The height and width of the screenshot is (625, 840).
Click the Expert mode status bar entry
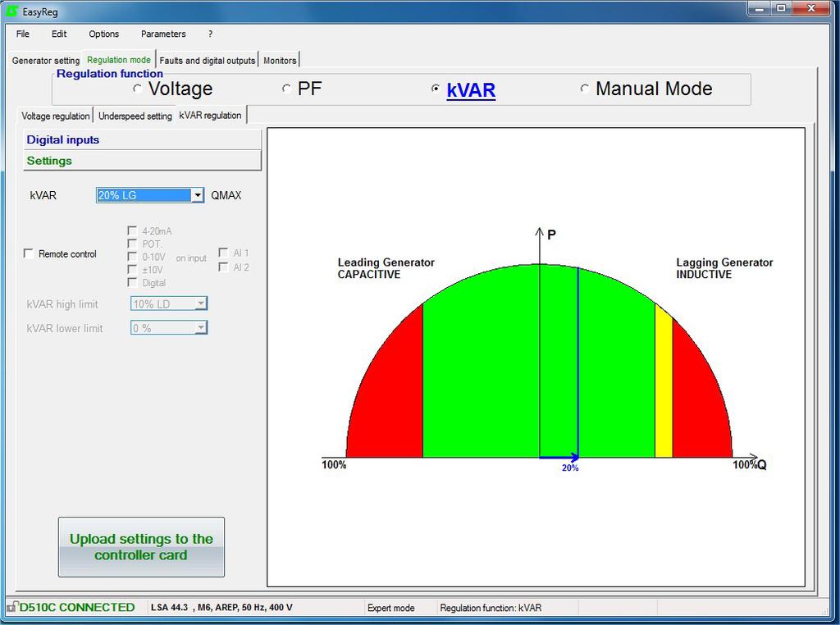pyautogui.click(x=391, y=608)
